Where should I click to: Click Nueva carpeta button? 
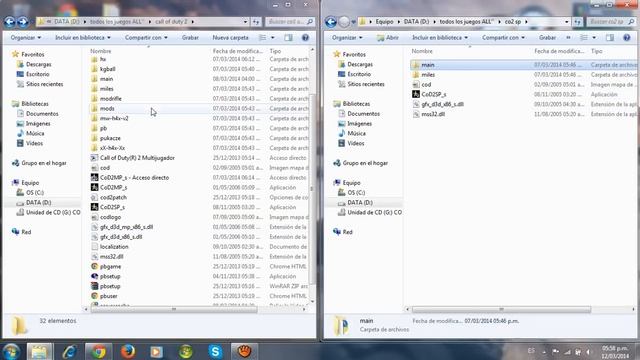[230, 38]
